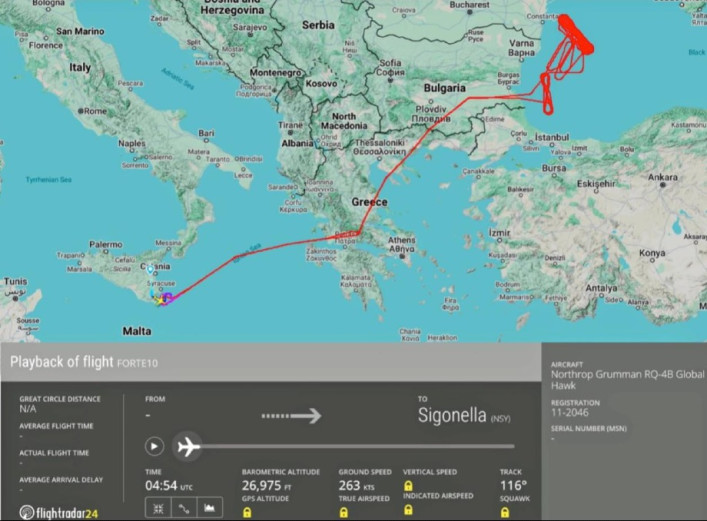Click the Flightradar24 logo
This screenshot has height=521, width=707.
coord(60,512)
